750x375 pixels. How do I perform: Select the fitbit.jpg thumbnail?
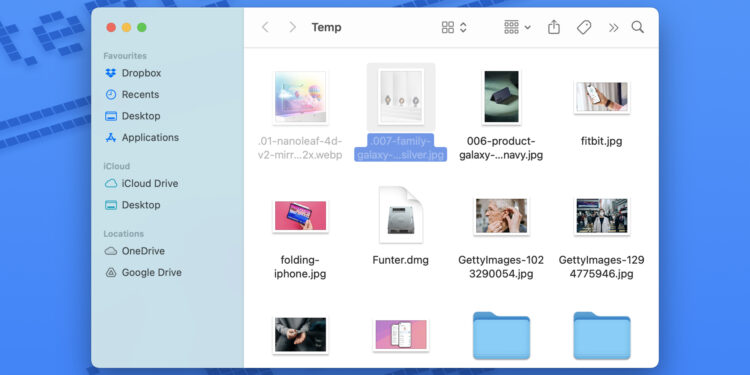pos(602,97)
